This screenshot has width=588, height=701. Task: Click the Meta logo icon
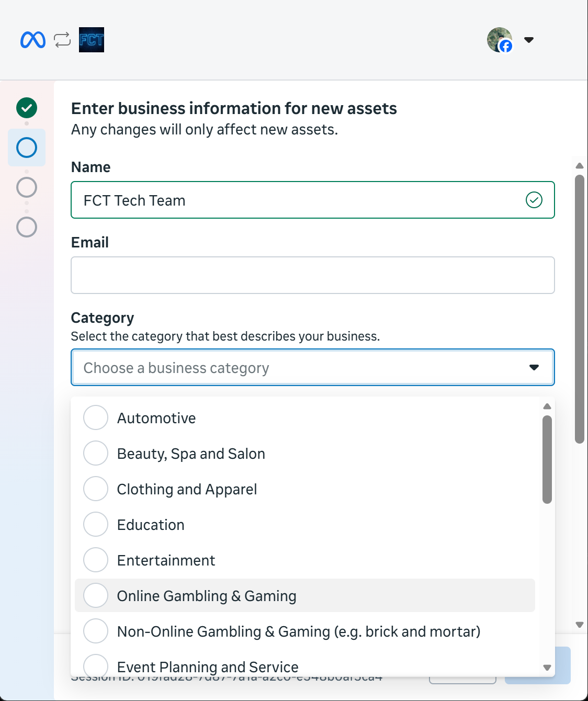click(x=33, y=40)
